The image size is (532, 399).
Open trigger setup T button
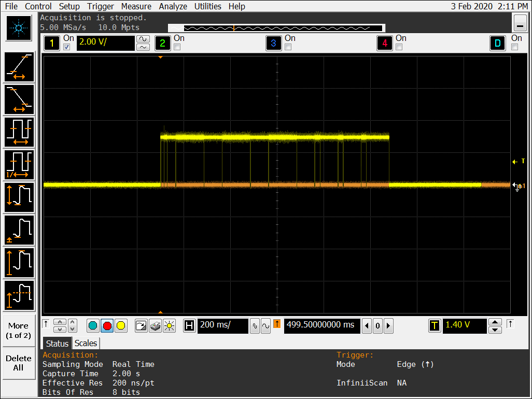tap(435, 326)
